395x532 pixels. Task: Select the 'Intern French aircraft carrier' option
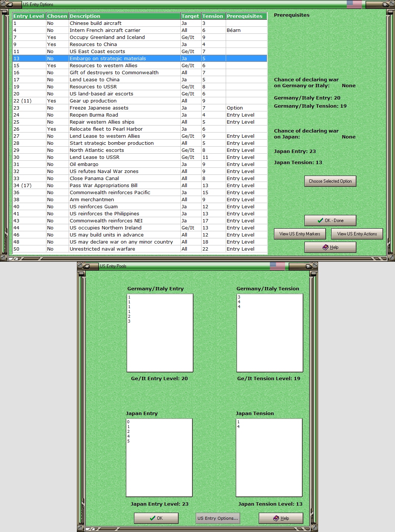[140, 30]
